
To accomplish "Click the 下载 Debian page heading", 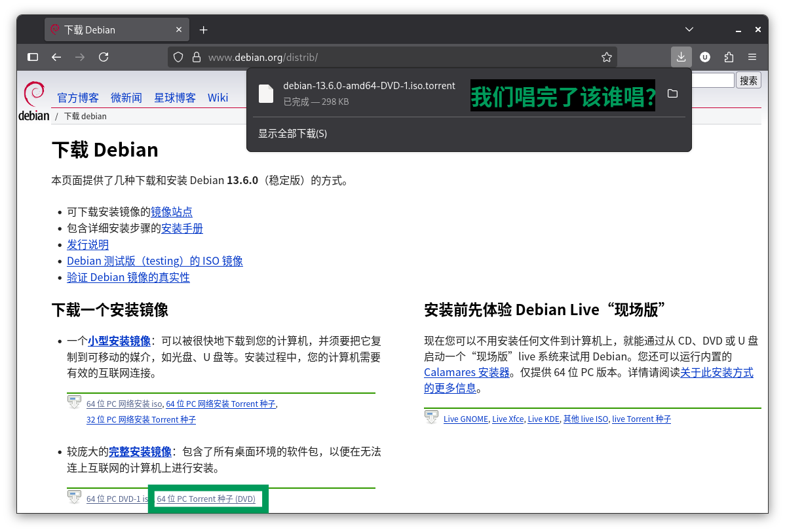I will (x=105, y=149).
